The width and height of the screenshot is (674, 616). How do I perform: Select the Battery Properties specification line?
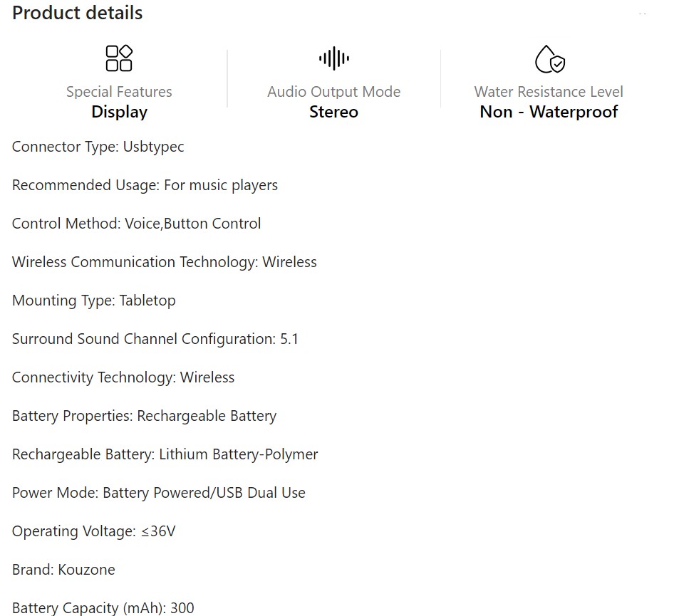[144, 416]
